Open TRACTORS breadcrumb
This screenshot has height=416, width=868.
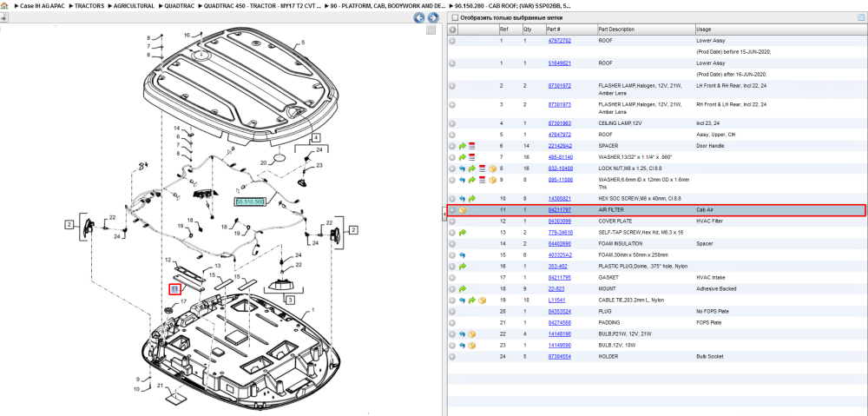click(89, 5)
